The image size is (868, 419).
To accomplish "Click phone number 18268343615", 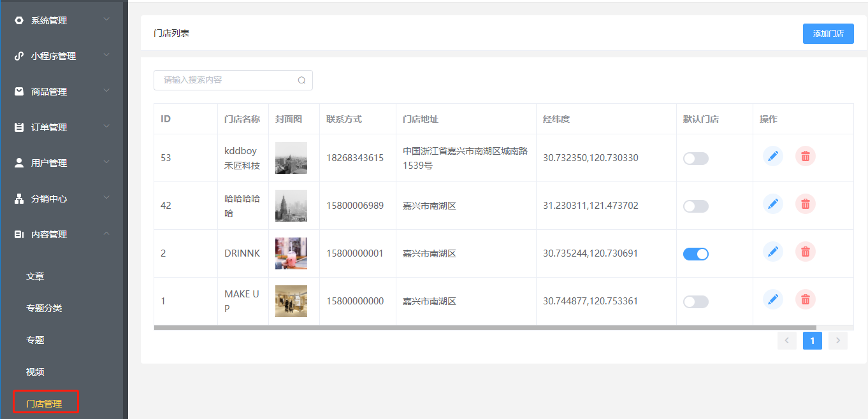I will 355,158.
